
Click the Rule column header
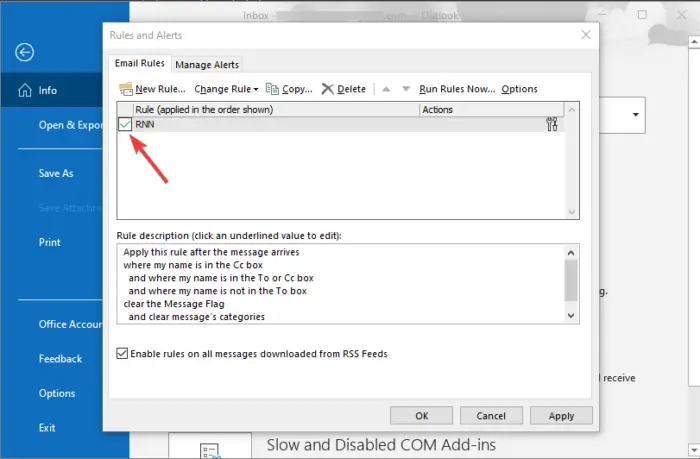pyautogui.click(x=276, y=110)
